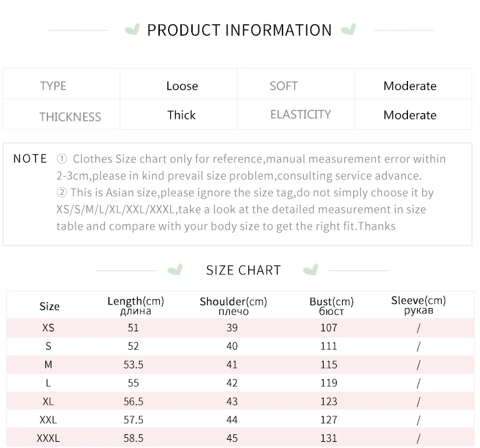Click the SIZE CHART heading
Image resolution: width=480 pixels, height=448 pixels.
point(243,270)
